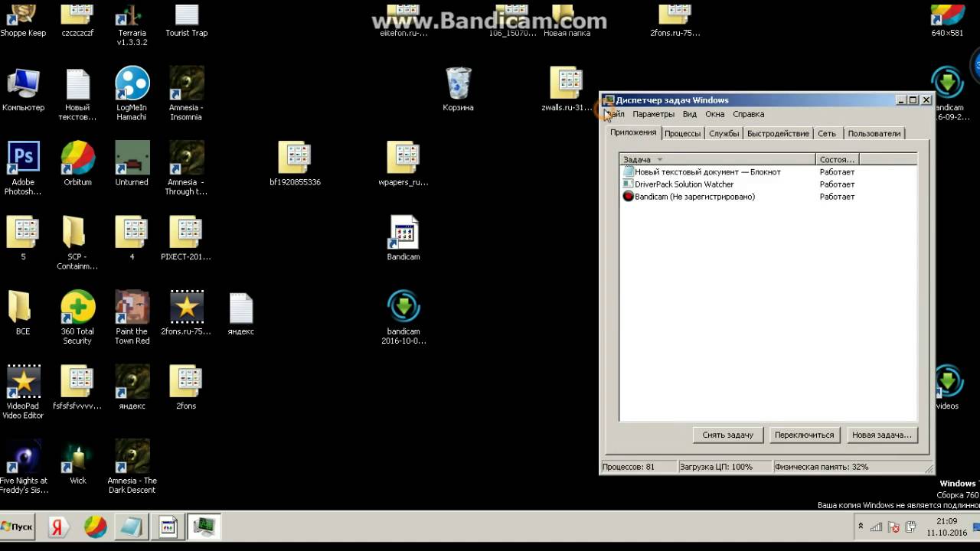This screenshot has width=980, height=551.
Task: Select the 2fons folder on desktop
Action: [186, 387]
